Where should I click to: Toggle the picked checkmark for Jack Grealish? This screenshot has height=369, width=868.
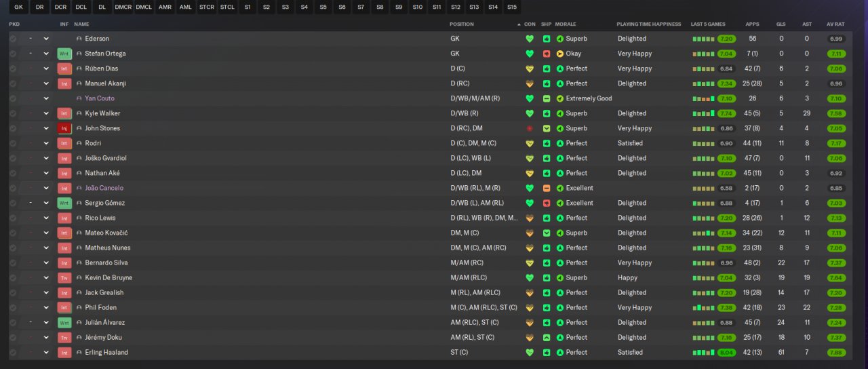[13, 292]
